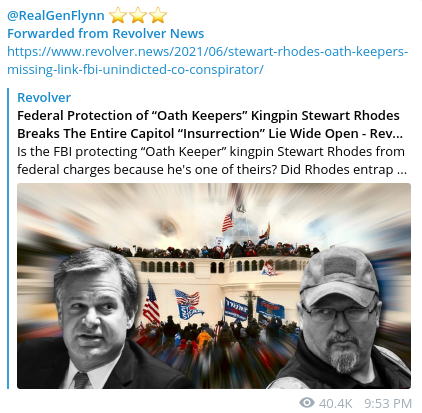Click the word Forwarded in header
Image resolution: width=422 pixels, height=413 pixels.
[x=41, y=34]
